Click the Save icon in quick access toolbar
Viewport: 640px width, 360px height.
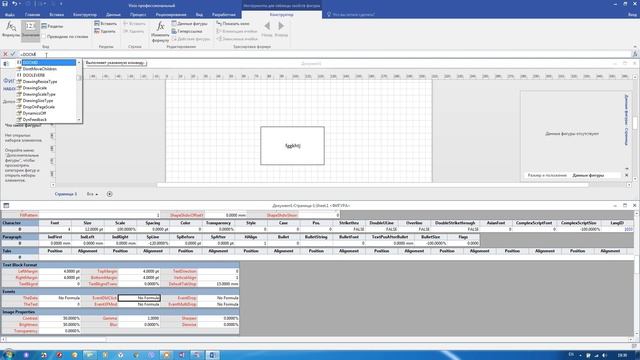coord(5,4)
